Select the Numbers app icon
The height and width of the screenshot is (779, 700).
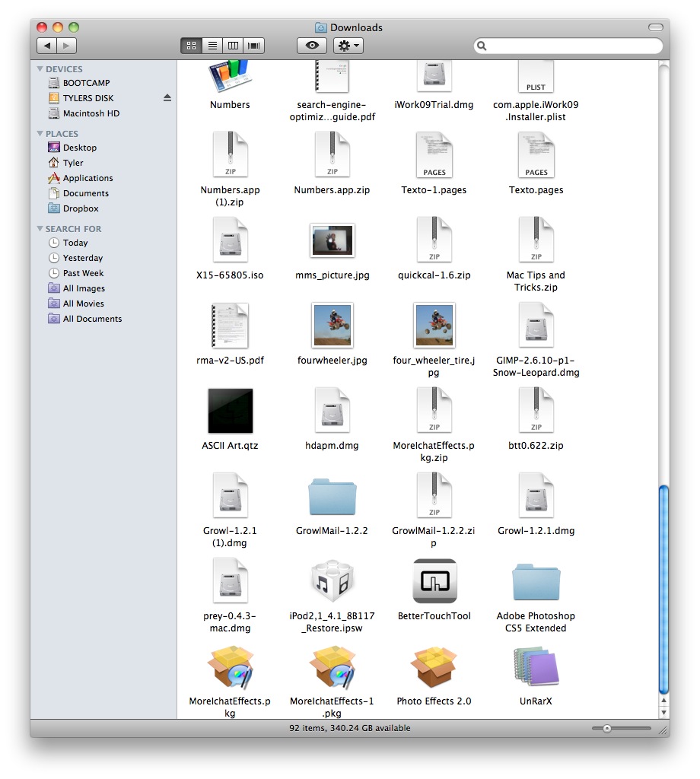coord(230,76)
